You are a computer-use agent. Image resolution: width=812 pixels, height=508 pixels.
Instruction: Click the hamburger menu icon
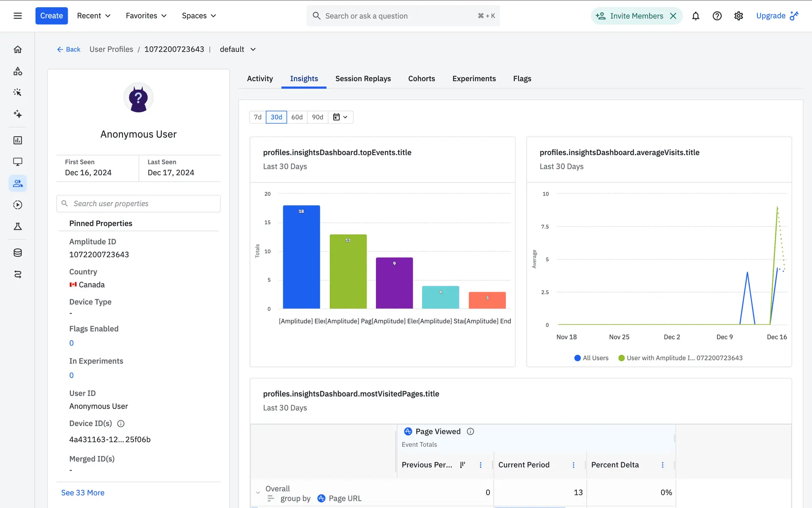pyautogui.click(x=18, y=16)
